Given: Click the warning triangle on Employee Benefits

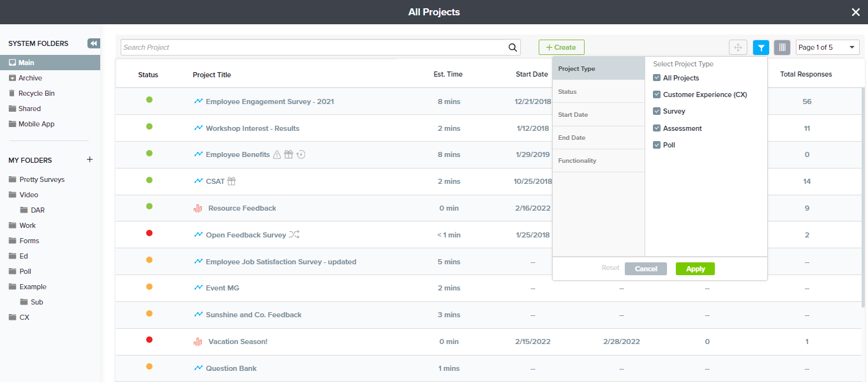Looking at the screenshot, I should (277, 154).
